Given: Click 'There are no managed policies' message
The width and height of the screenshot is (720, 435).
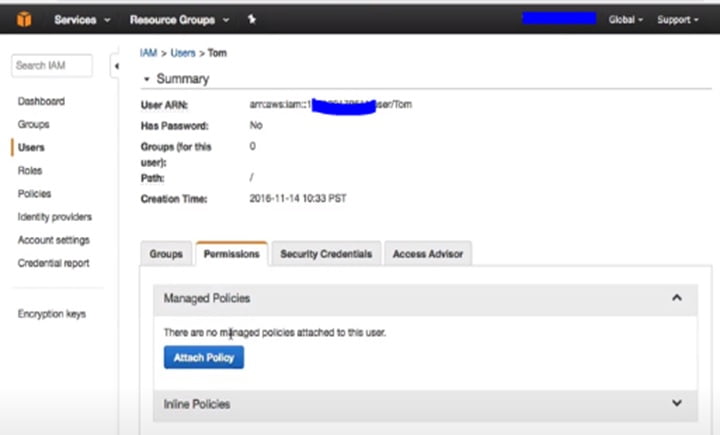Looking at the screenshot, I should (275, 333).
